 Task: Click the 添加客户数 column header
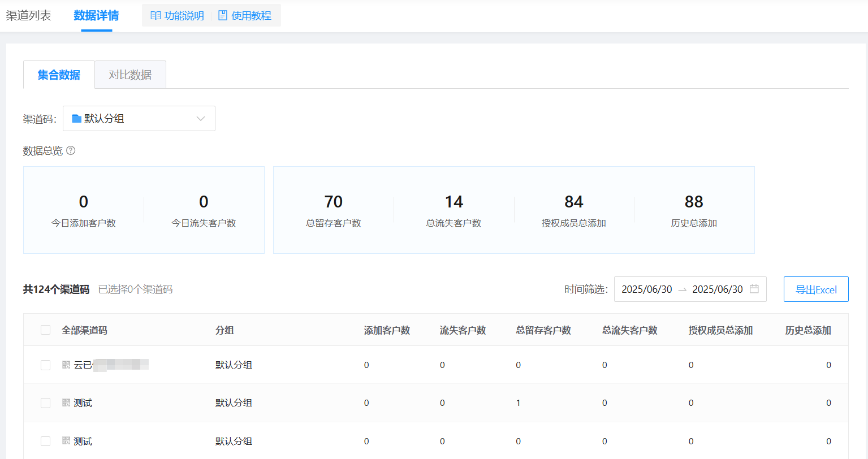[x=387, y=330]
